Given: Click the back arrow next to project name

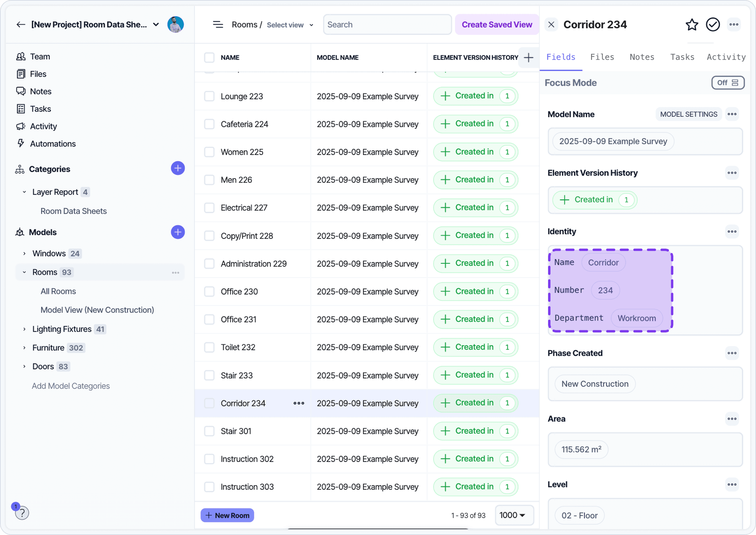Looking at the screenshot, I should click(21, 25).
